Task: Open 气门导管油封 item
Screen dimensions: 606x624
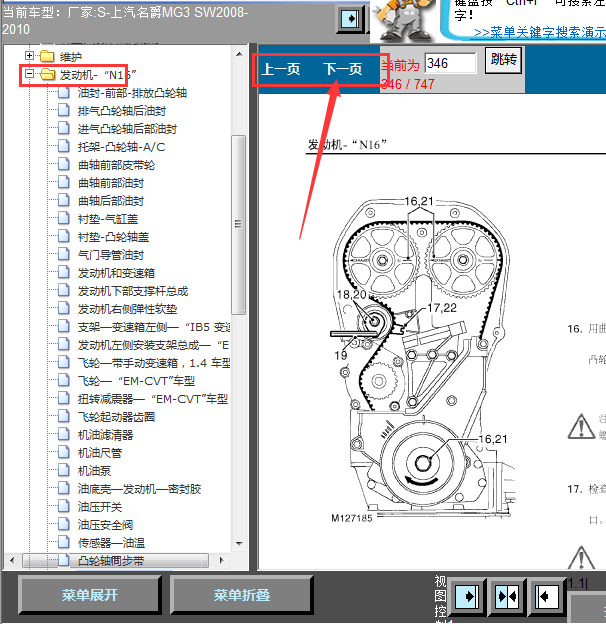Action: click(111, 255)
